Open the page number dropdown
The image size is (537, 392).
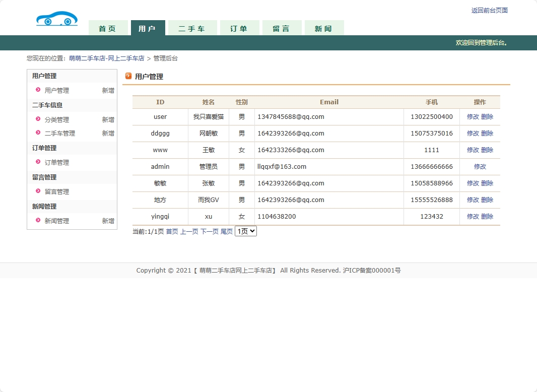coord(246,231)
